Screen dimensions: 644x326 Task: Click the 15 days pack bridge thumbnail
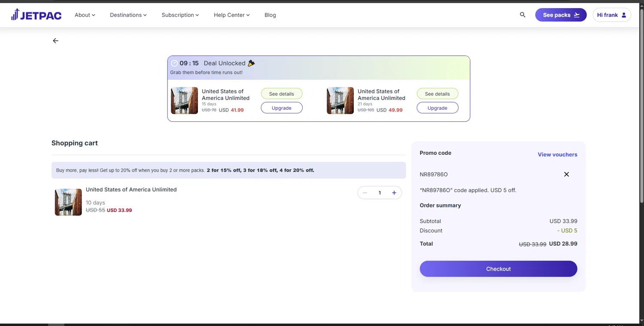click(184, 100)
